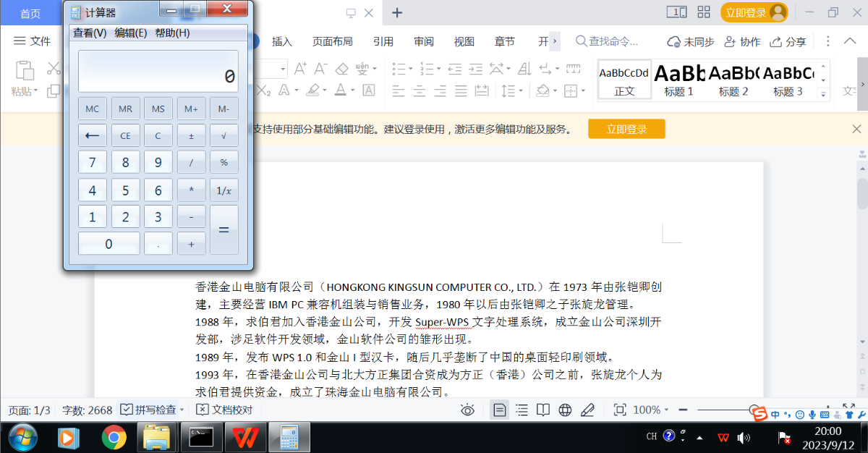Open the command prompt from the taskbar
868x453 pixels.
coord(200,437)
